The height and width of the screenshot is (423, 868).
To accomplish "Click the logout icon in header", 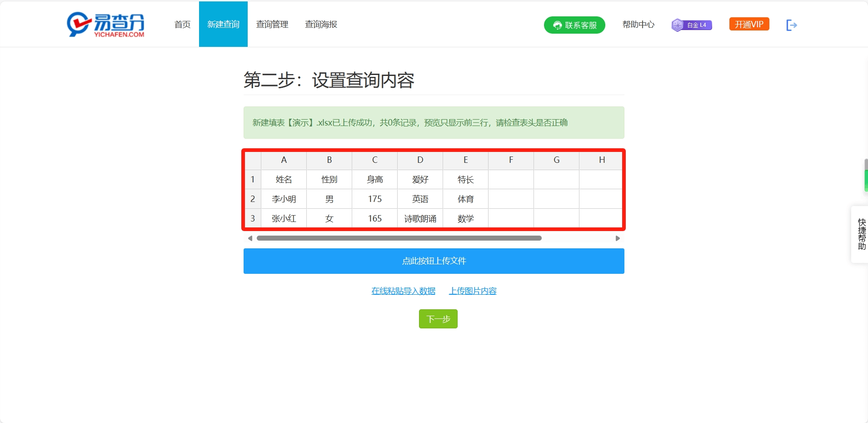I will tap(792, 25).
